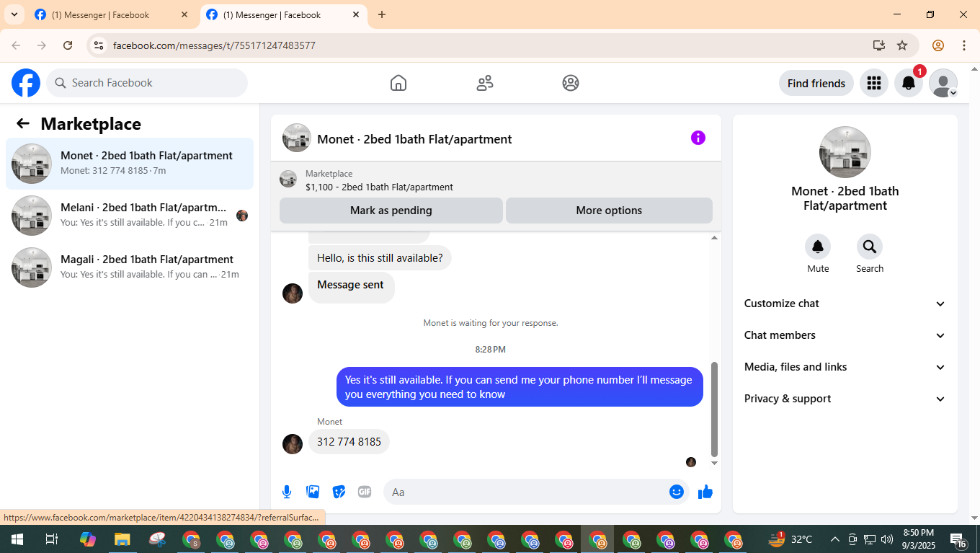Close the second Messenger tab
Screen dimensions: 980x553
(356, 14)
